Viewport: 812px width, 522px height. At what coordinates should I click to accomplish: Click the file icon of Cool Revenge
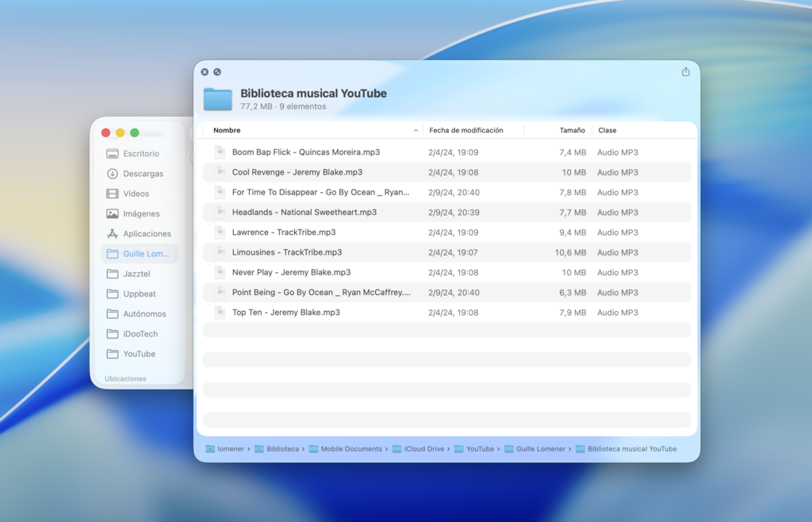220,172
